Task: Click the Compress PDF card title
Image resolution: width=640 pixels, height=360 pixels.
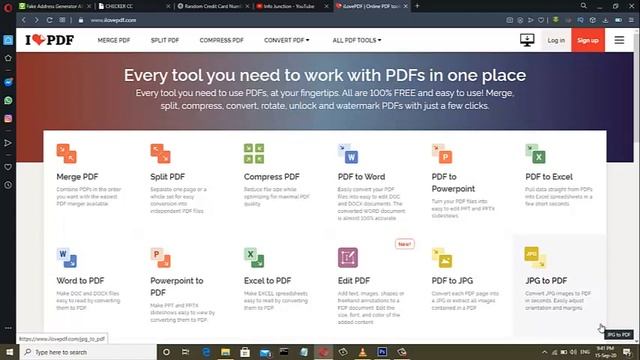Action: [x=271, y=177]
